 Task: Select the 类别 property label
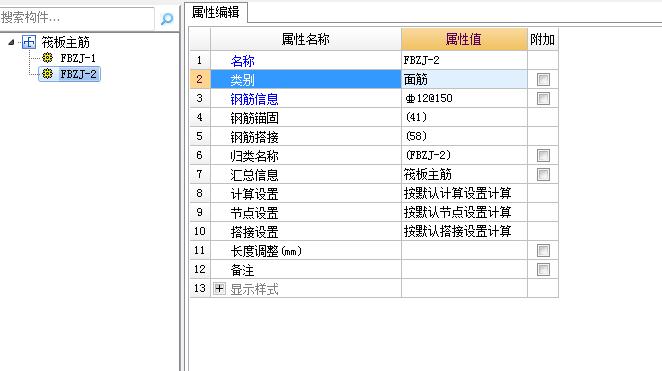[242, 80]
